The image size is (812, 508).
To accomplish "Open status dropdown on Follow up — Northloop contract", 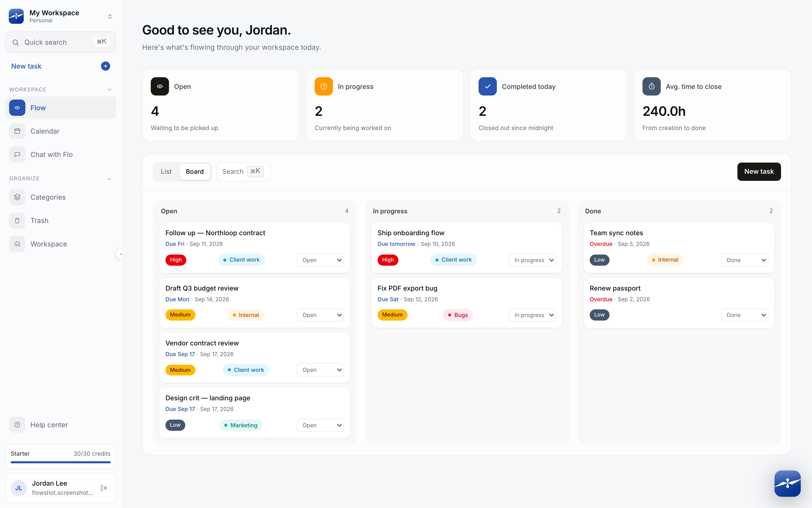I will point(320,260).
